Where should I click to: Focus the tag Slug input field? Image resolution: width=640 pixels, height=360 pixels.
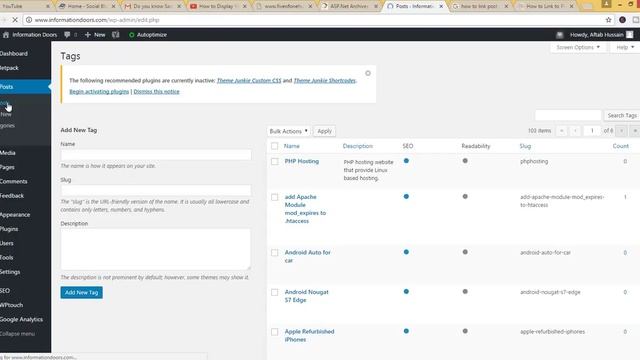coord(156,191)
